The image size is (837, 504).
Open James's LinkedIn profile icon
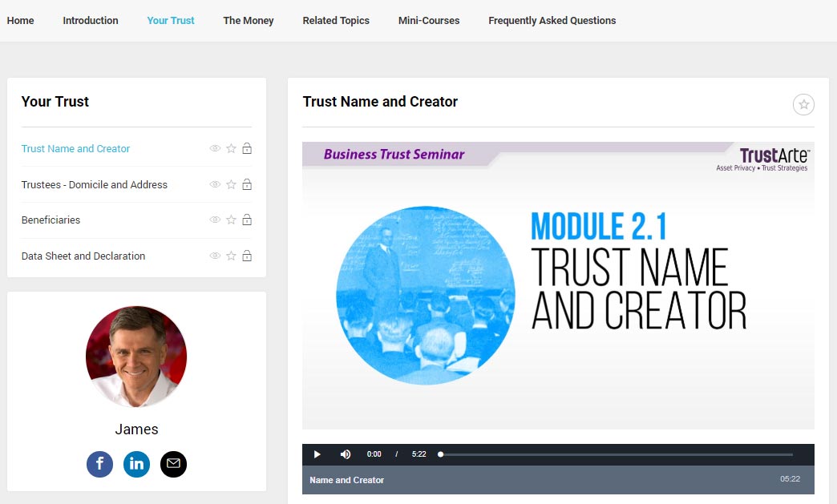coord(136,464)
